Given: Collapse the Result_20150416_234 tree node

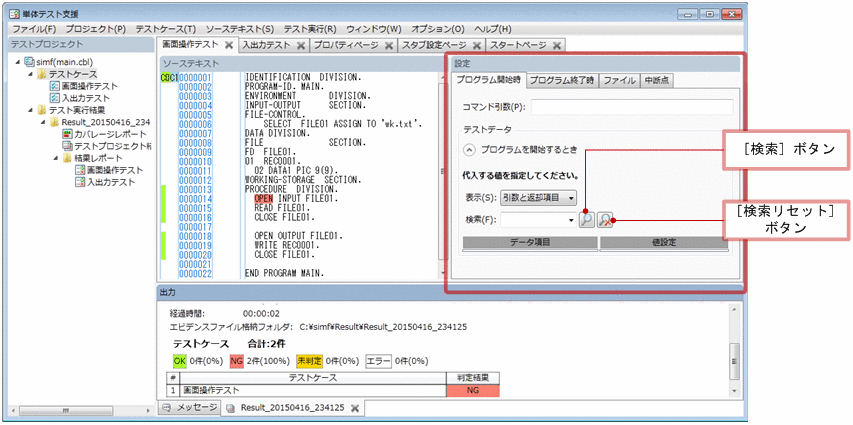Looking at the screenshot, I should [43, 122].
